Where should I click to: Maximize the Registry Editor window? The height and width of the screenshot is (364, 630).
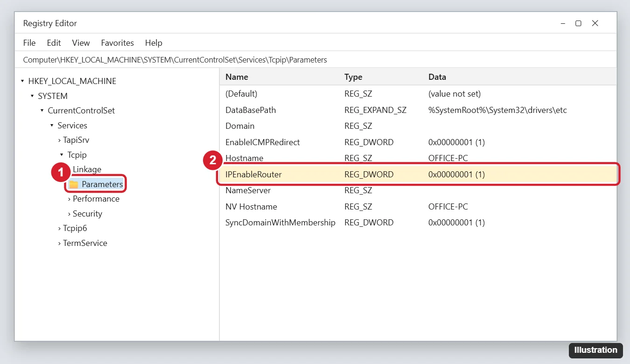pyautogui.click(x=578, y=23)
